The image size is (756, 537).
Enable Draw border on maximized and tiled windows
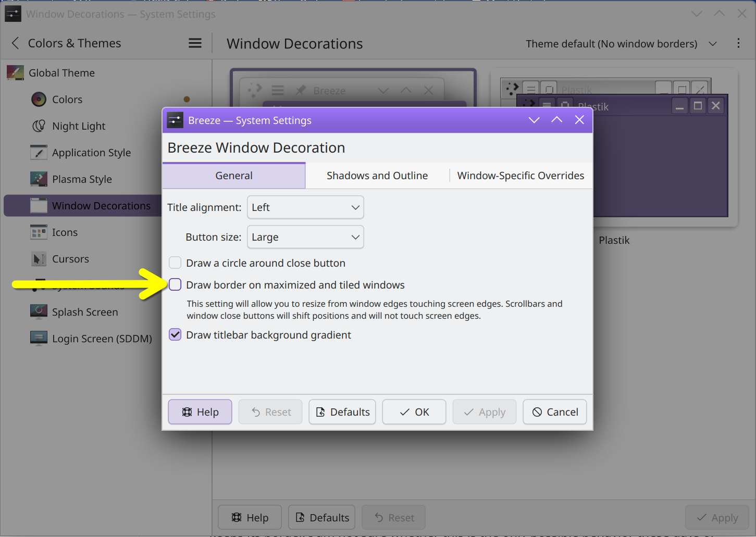pyautogui.click(x=175, y=284)
